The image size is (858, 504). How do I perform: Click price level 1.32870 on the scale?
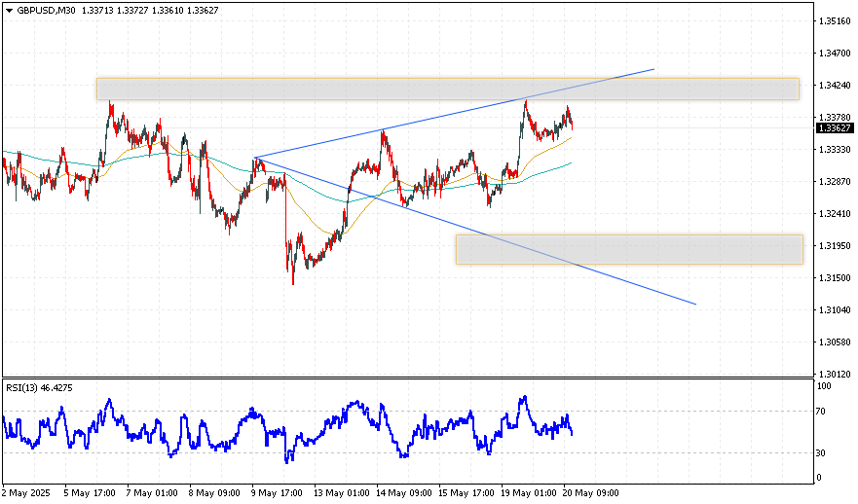point(835,182)
